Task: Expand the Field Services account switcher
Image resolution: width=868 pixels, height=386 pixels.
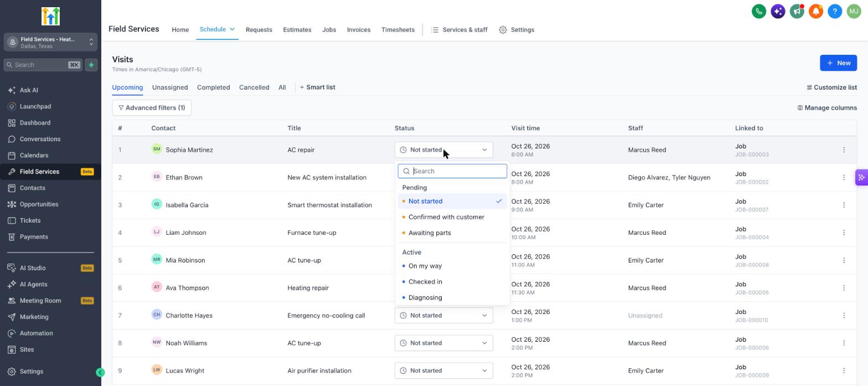Action: pos(50,42)
